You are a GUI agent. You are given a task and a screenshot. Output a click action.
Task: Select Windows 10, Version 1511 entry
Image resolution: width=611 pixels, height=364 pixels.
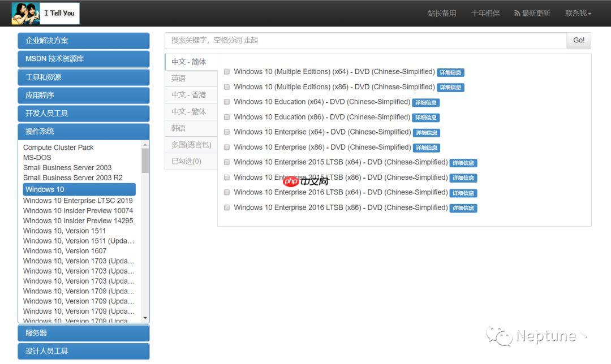click(64, 231)
